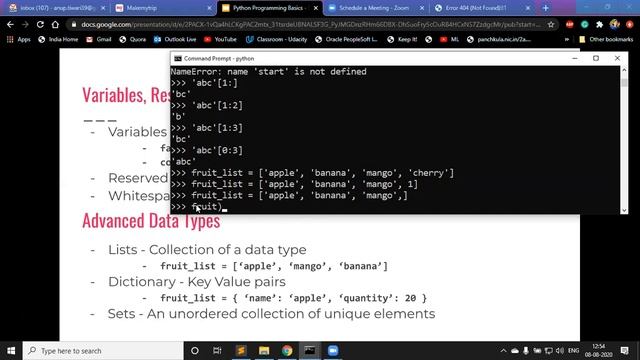This screenshot has height=360, width=640.
Task: Open the India Home bookmark
Action: (58, 40)
